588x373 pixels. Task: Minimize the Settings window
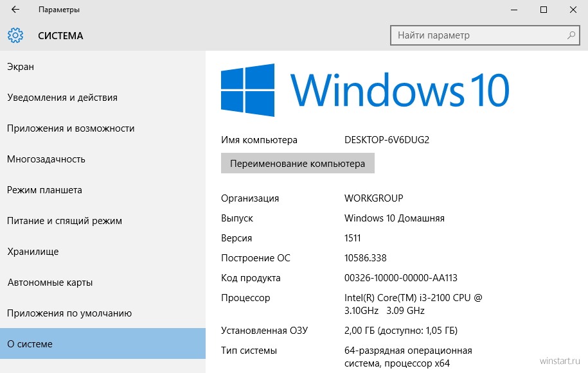pos(514,10)
